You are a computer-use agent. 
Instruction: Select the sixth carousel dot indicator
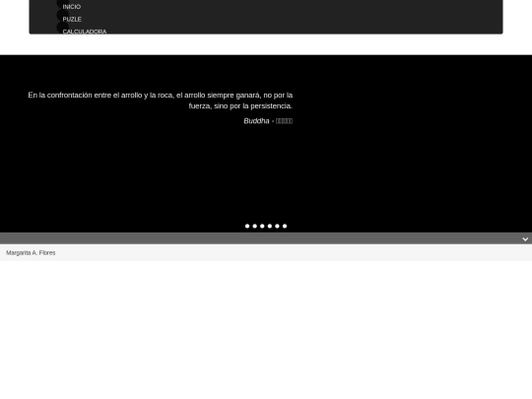click(285, 226)
